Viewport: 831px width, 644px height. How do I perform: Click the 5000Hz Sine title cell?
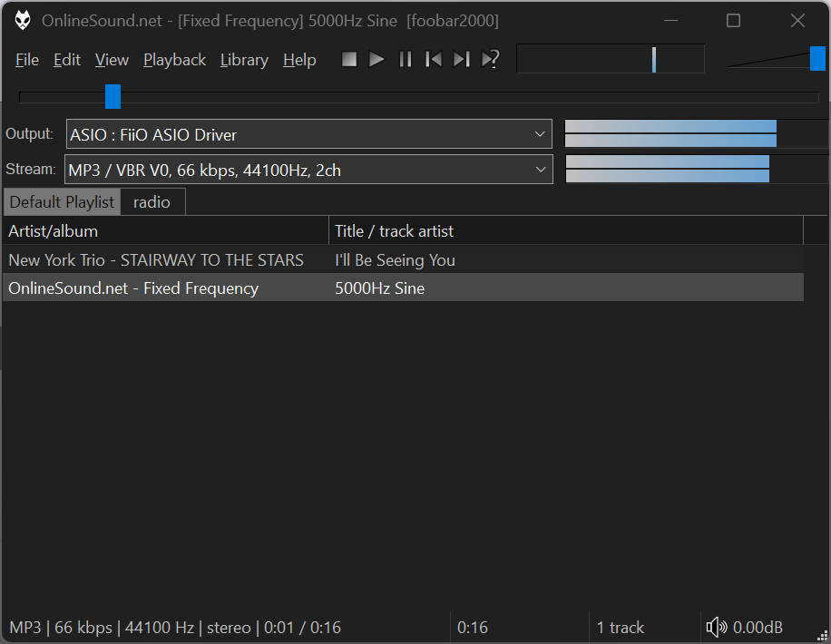379,288
